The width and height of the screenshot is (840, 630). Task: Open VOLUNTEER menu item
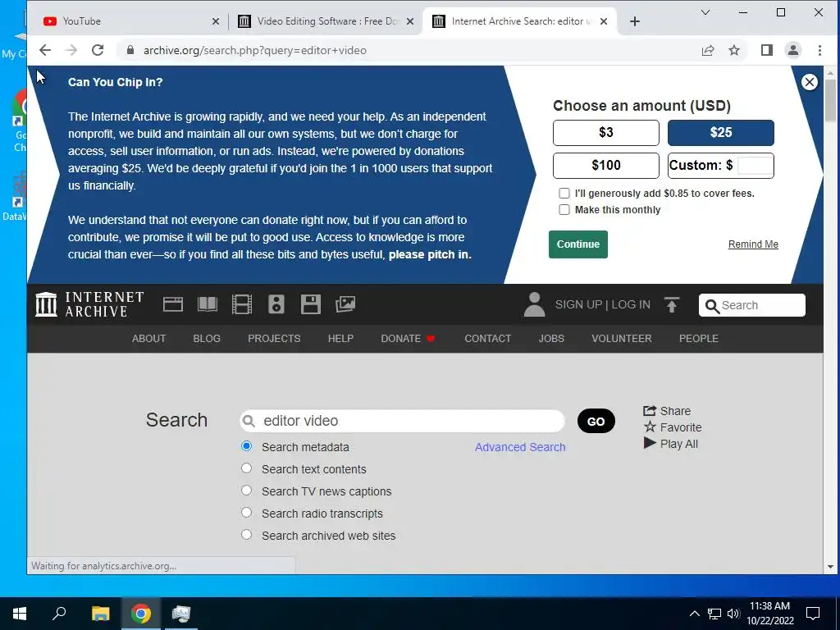point(622,339)
